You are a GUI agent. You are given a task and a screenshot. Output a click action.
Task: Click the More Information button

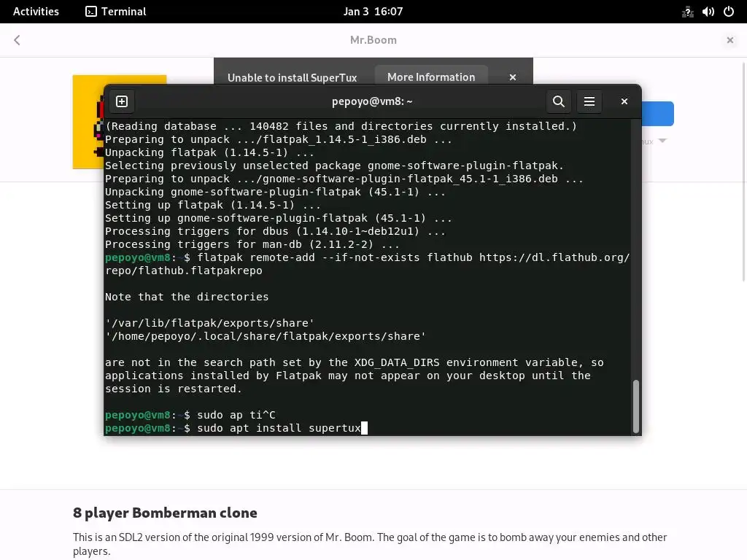[431, 77]
